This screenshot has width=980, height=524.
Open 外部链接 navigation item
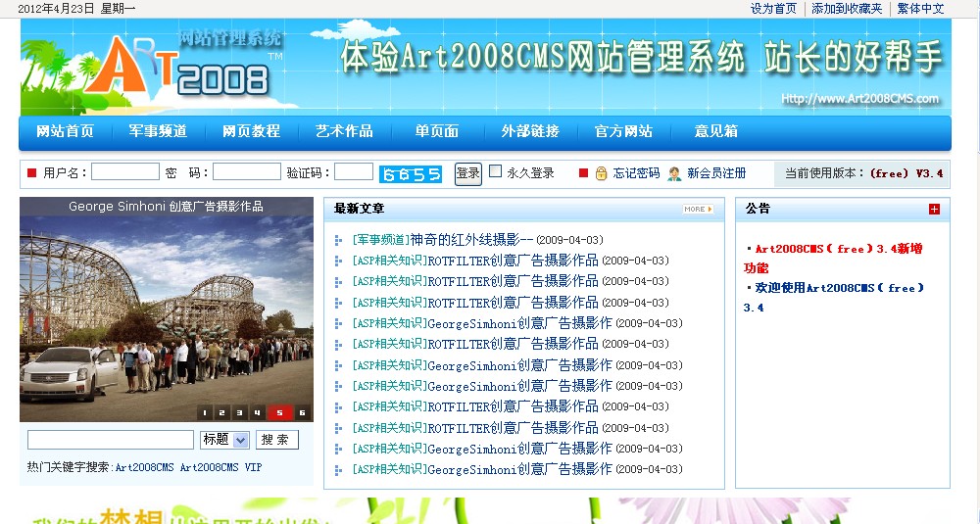click(530, 131)
